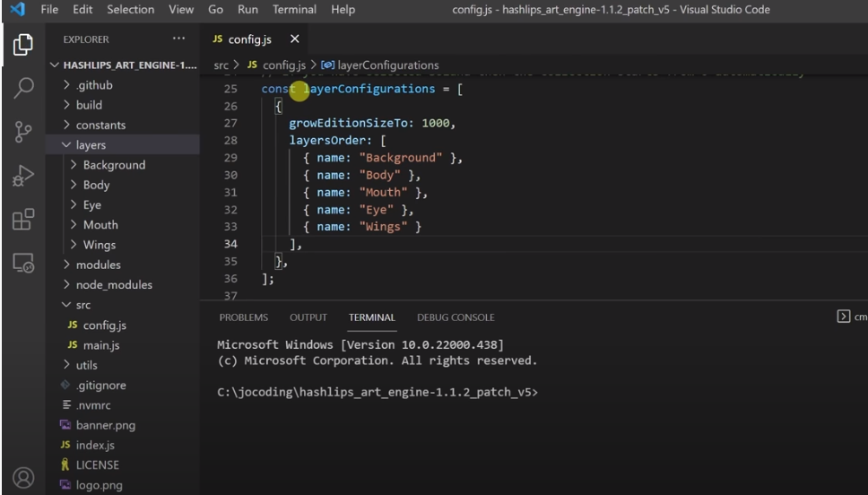Click the LICENSE file icon

(x=65, y=465)
